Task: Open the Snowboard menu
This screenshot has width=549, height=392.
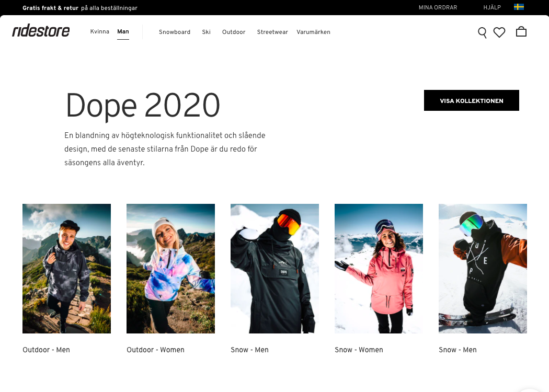Action: [175, 32]
